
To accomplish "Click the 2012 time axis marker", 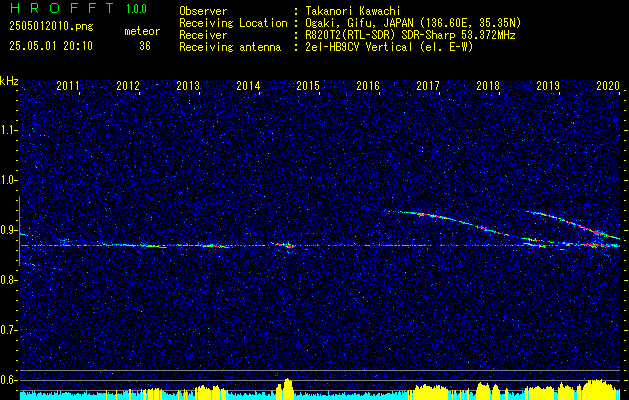I will 128,85.
